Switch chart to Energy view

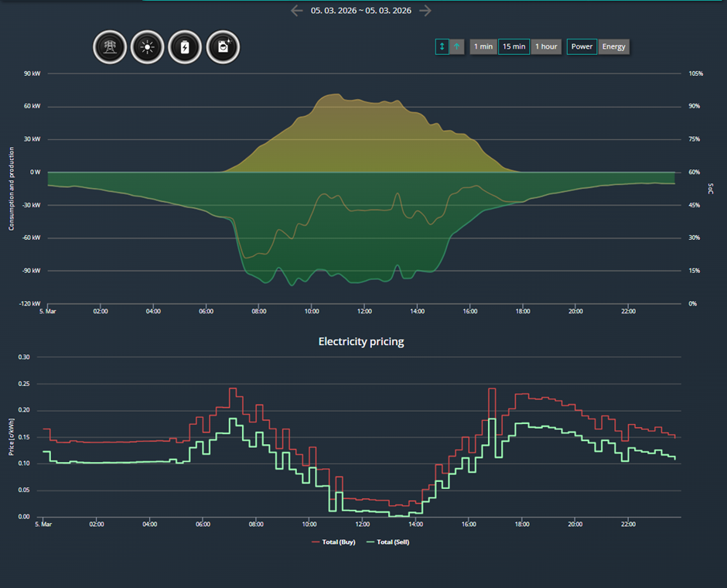[x=613, y=46]
